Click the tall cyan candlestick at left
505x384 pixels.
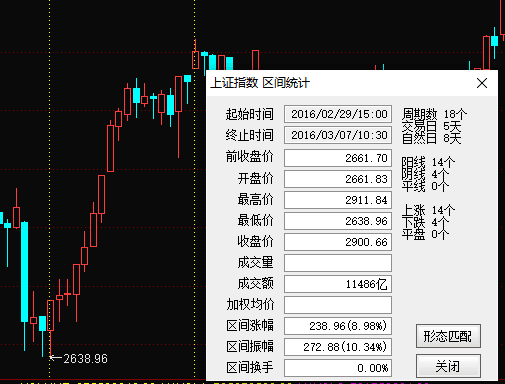[24, 272]
